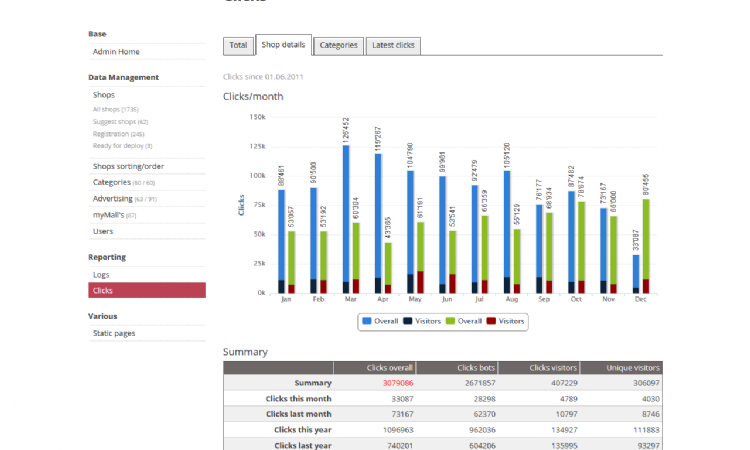750x450 pixels.
Task: View Logs under Reporting
Action: pyautogui.click(x=101, y=274)
